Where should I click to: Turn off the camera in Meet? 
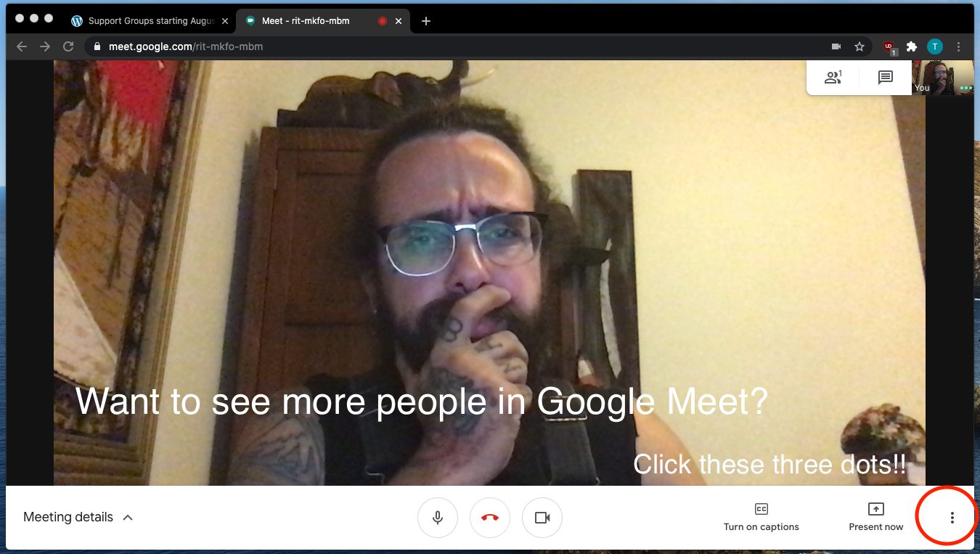tap(542, 518)
